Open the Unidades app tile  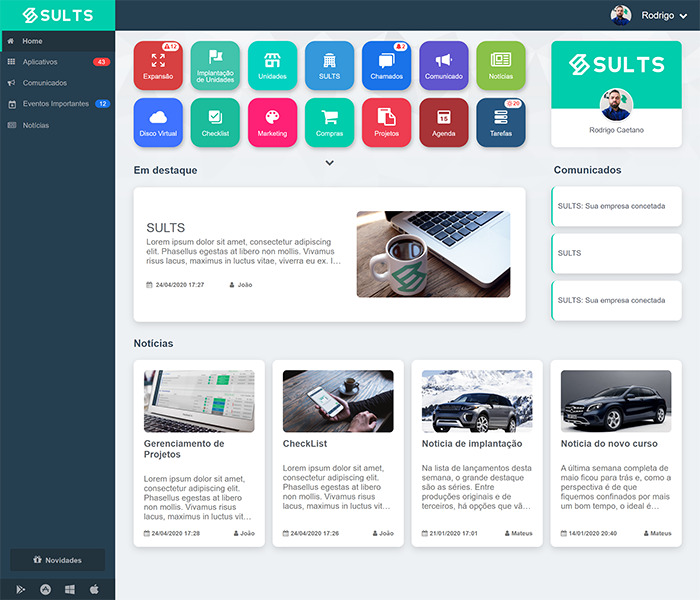(x=272, y=66)
